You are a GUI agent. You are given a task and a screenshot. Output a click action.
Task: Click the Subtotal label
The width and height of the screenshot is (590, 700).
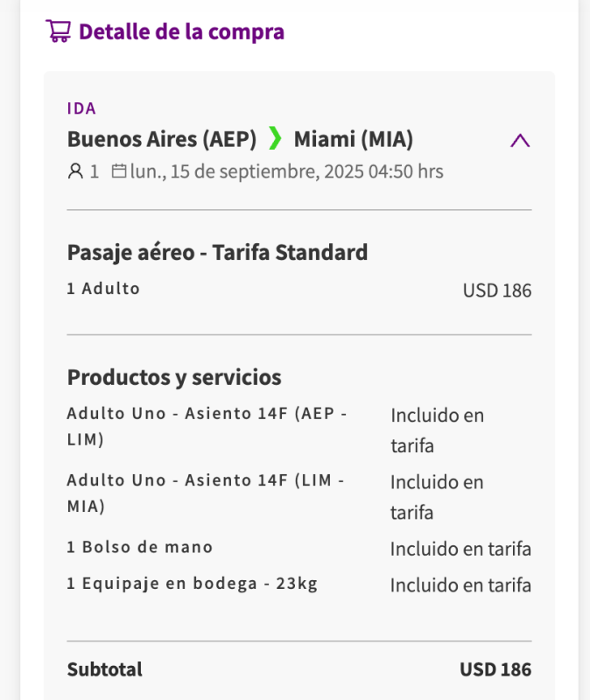coord(104,669)
